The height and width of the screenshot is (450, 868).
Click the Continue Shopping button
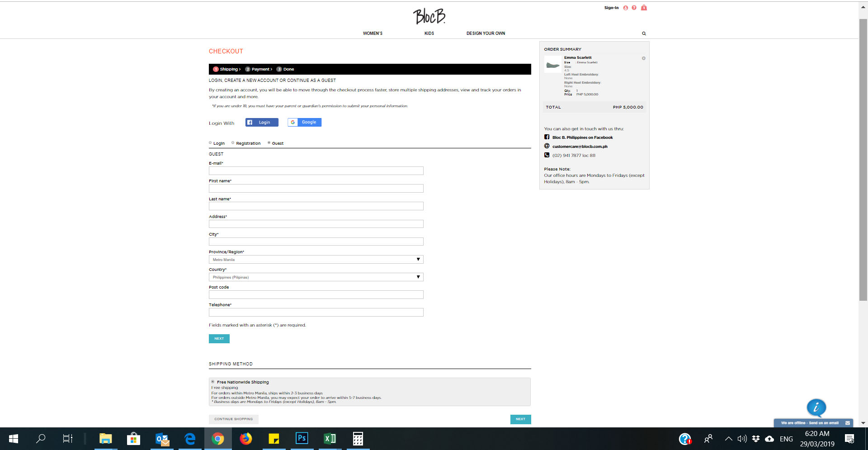click(234, 419)
